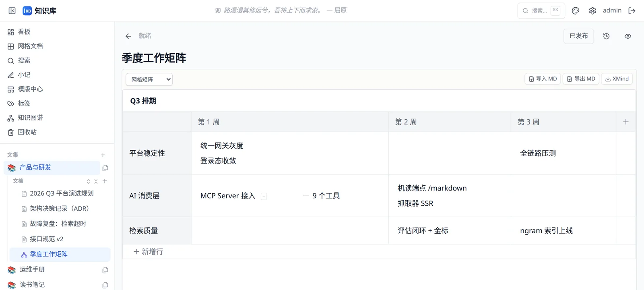Screen dimensions: 644x290
Task: Open document 架构决策记录（ADR）
Action: click(60, 209)
